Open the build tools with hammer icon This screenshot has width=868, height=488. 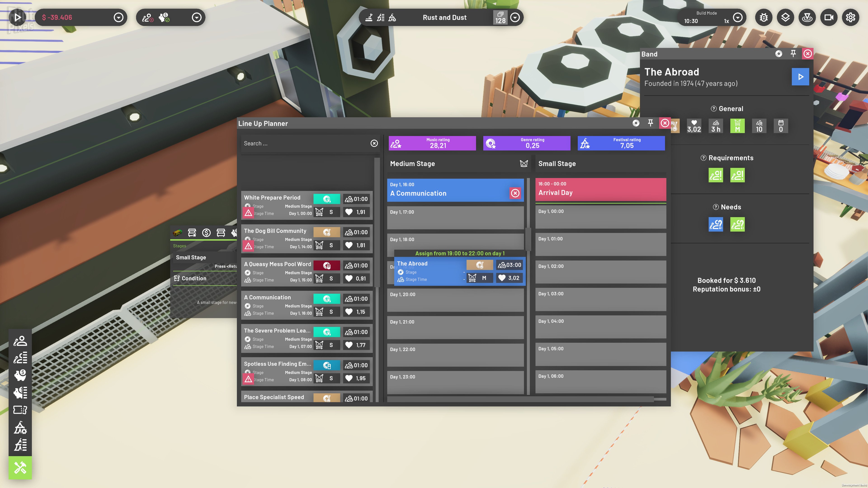pyautogui.click(x=20, y=467)
